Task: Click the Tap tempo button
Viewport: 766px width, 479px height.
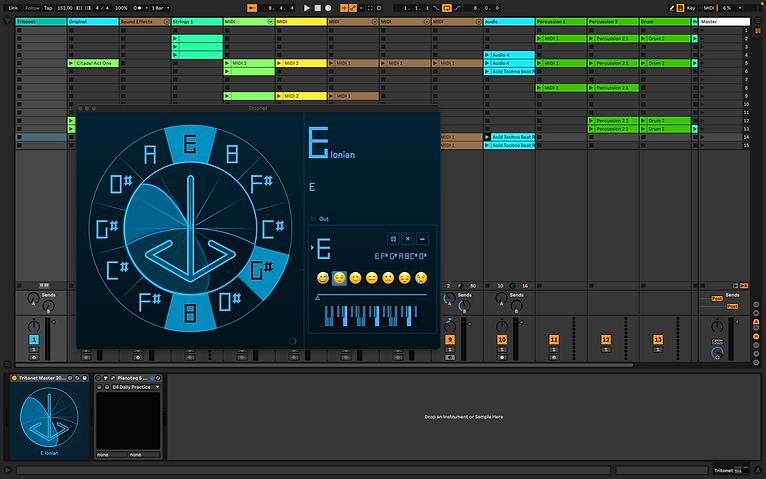Action: (x=48, y=8)
